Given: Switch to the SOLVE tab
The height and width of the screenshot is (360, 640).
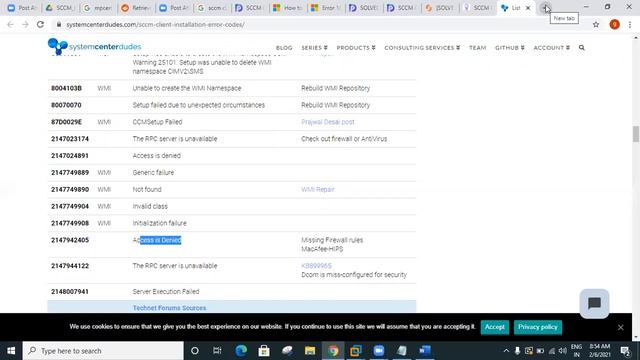Looking at the screenshot, I should tap(363, 8).
